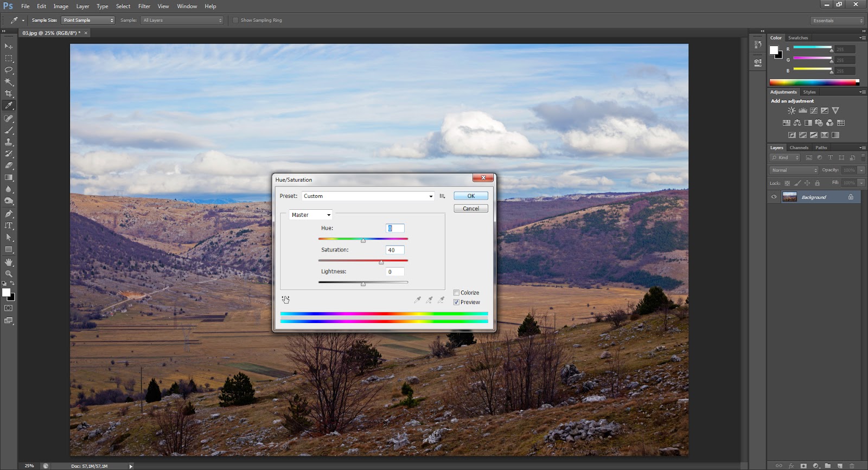Select the Path Selection tool
This screenshot has height=470, width=868.
point(9,238)
